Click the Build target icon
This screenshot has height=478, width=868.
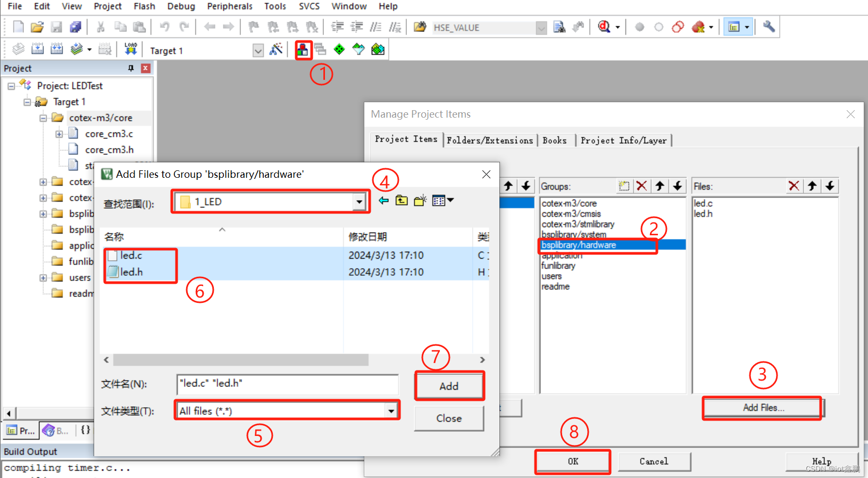37,50
